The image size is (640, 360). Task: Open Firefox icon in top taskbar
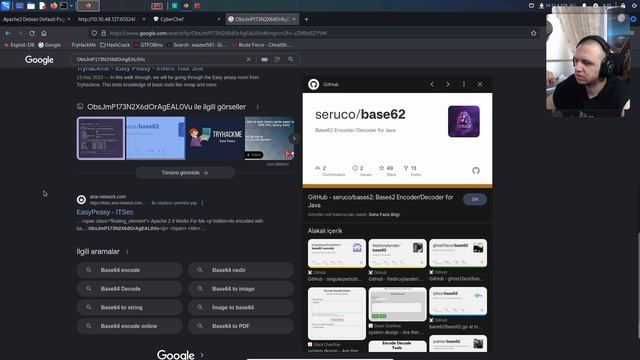click(54, 6)
